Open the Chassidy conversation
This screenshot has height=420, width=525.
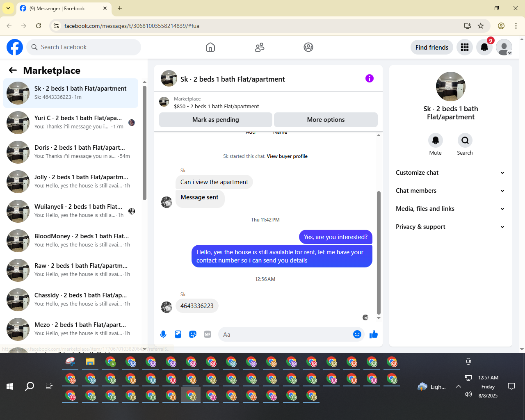click(x=71, y=300)
